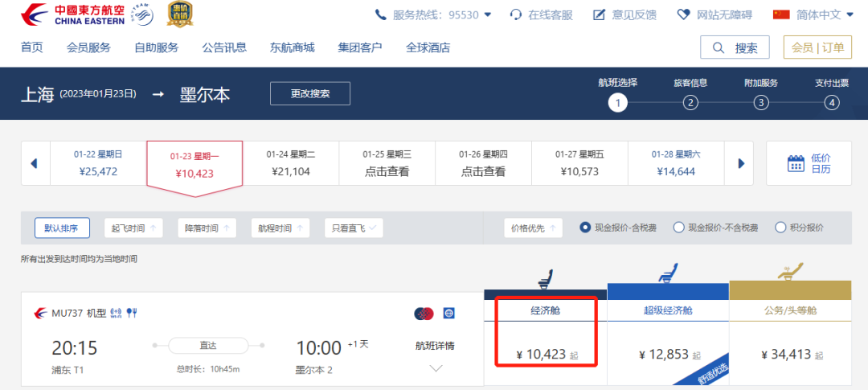The width and height of the screenshot is (868, 390).
Task: Click the heart icon for 网站无障碍
Action: point(684,14)
